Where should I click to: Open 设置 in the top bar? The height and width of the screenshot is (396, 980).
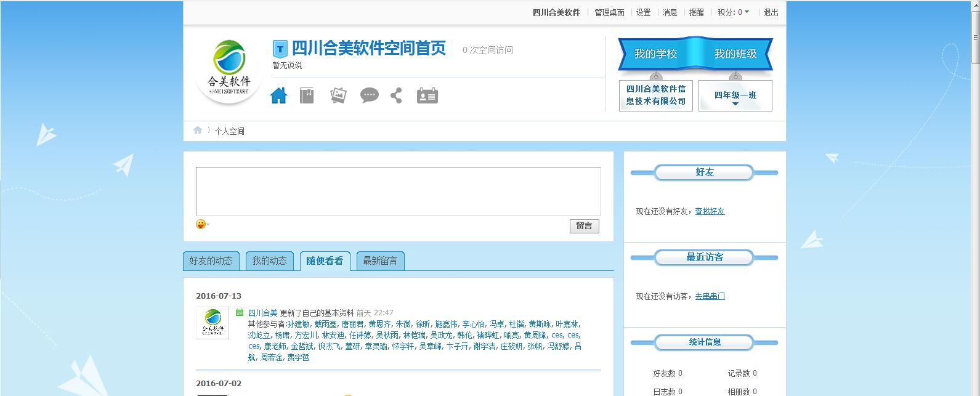[x=643, y=12]
